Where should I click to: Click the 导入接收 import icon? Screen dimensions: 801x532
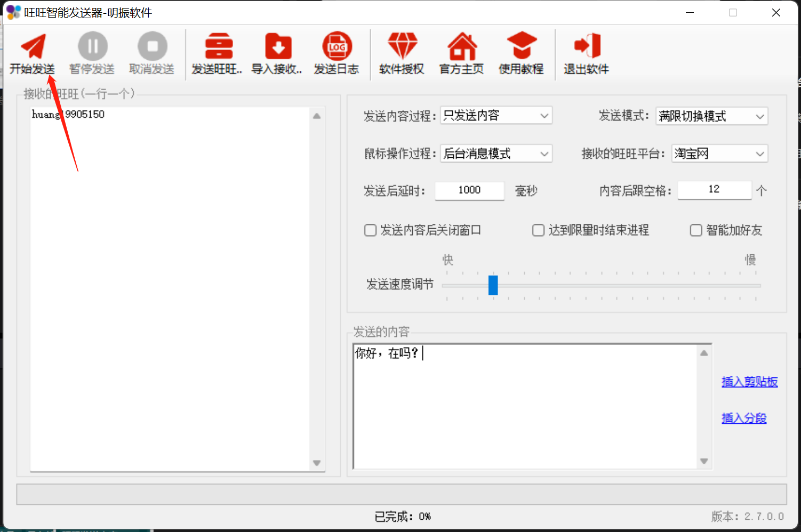[x=278, y=46]
